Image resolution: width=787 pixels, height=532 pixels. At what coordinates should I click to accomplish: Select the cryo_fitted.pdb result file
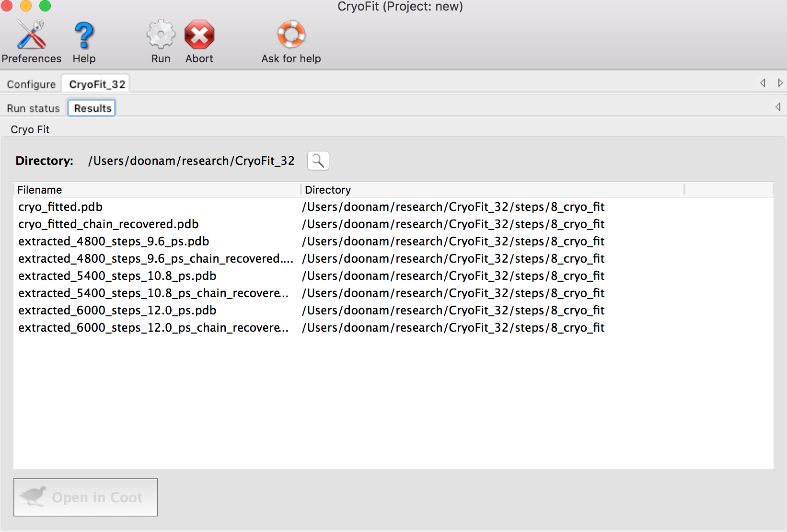pos(60,207)
